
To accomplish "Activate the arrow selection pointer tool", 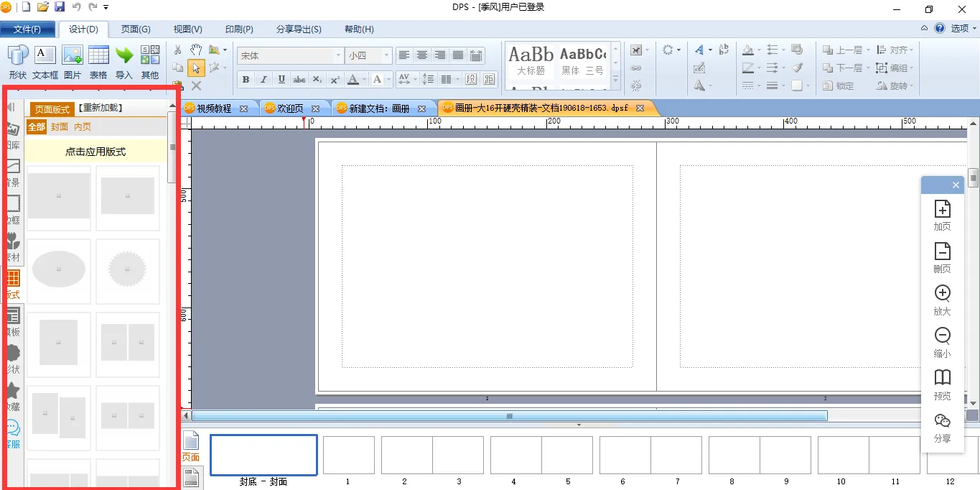I will click(196, 68).
